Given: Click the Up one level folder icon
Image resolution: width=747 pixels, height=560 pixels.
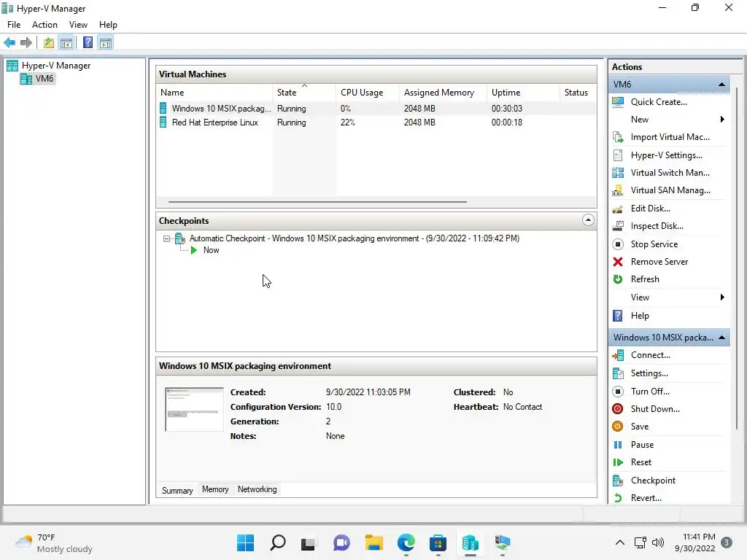Looking at the screenshot, I should (49, 43).
